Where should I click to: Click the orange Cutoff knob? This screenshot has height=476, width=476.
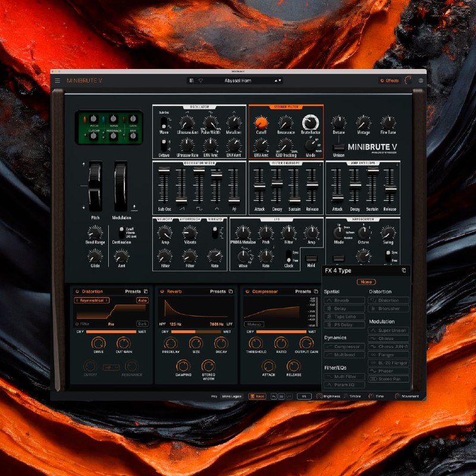pos(261,123)
